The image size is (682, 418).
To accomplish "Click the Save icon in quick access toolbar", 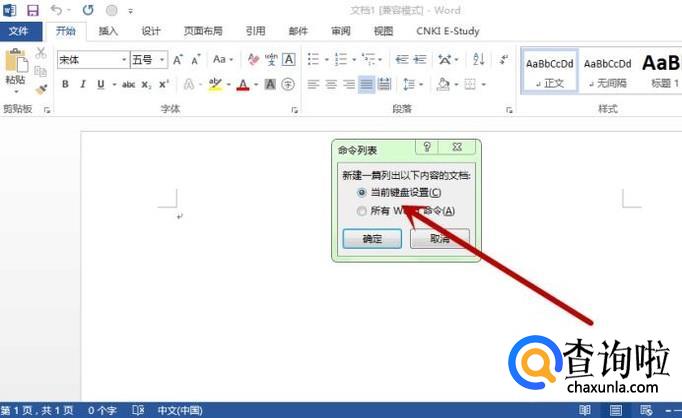I will click(x=33, y=10).
